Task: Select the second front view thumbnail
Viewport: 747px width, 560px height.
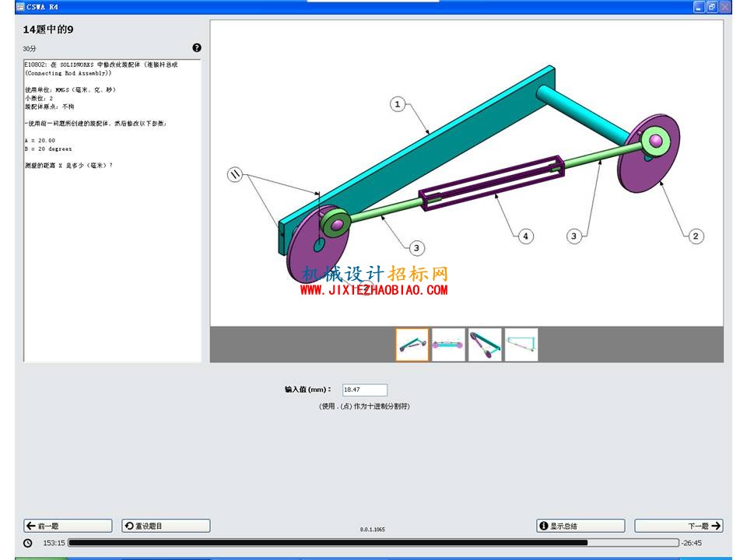Action: pyautogui.click(x=448, y=345)
